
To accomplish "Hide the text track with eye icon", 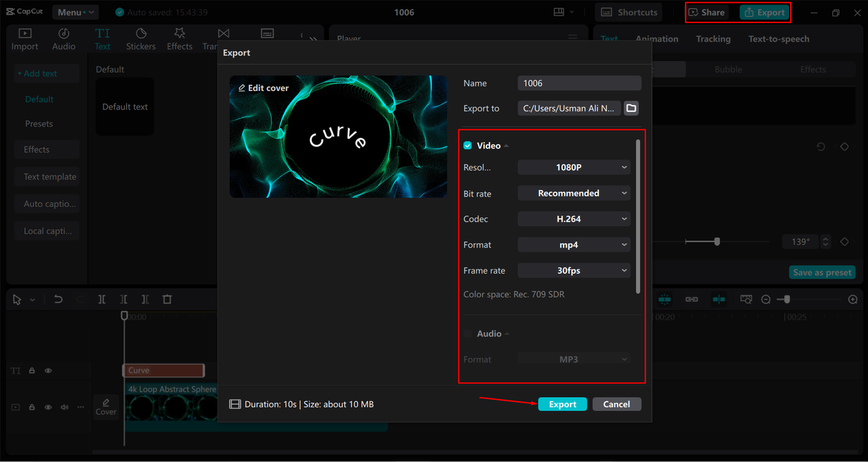I will click(48, 371).
